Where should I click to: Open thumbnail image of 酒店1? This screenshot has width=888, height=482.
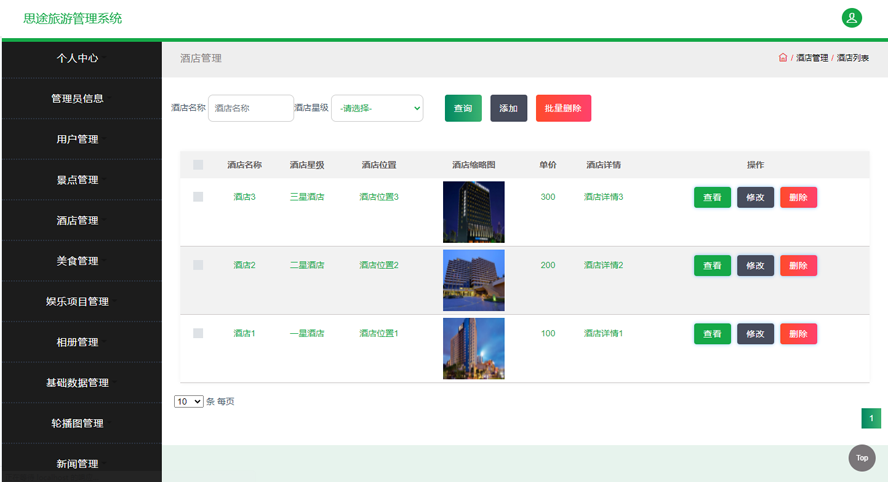[x=473, y=348]
